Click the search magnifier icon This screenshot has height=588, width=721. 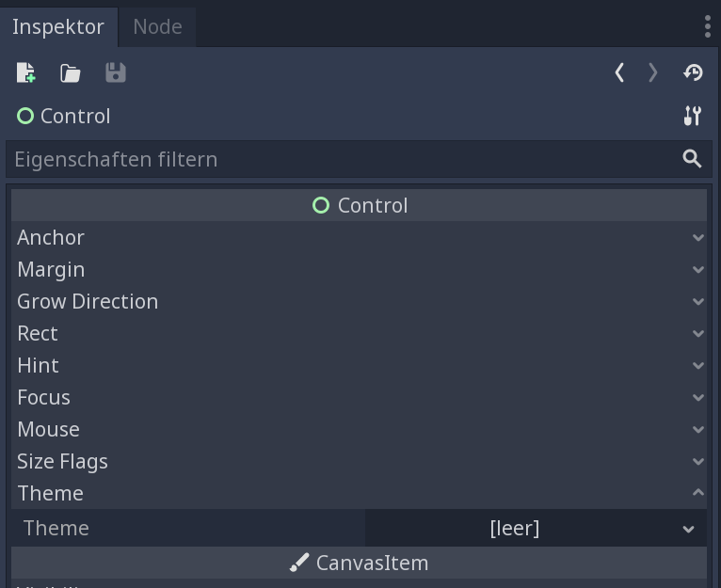pyautogui.click(x=692, y=159)
